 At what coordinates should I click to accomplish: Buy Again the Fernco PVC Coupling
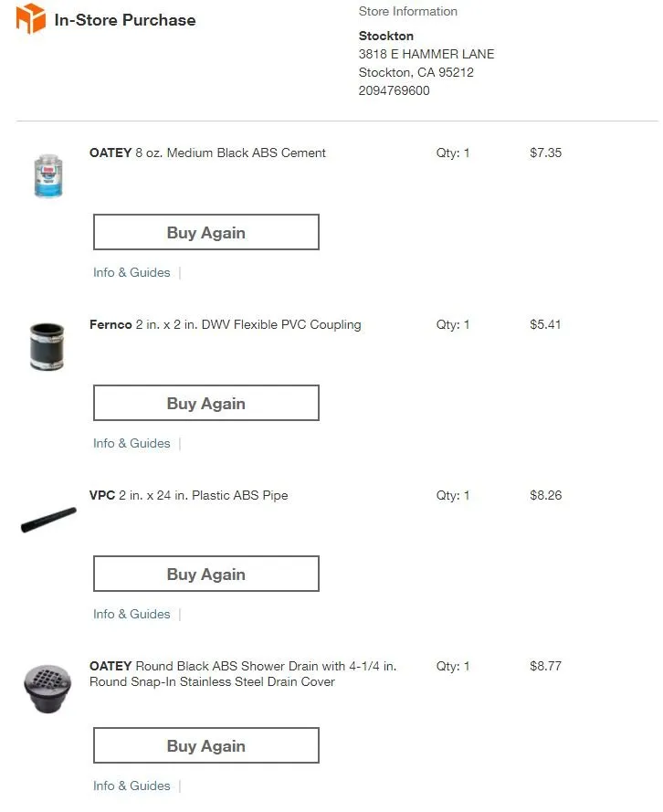[205, 403]
